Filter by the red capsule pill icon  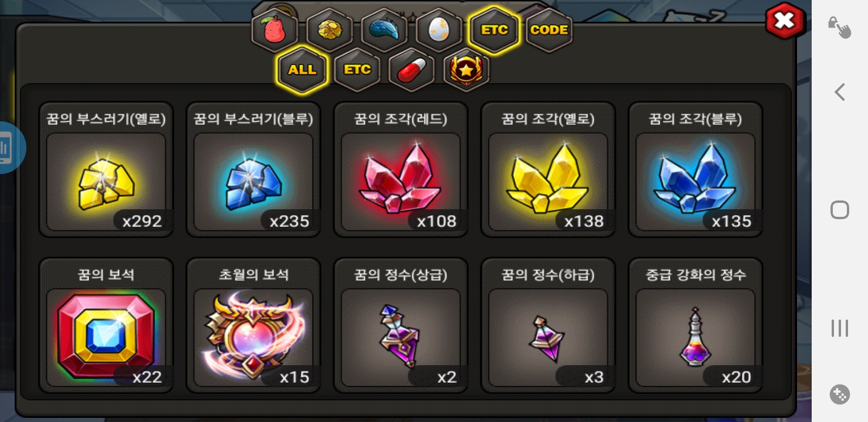point(412,70)
